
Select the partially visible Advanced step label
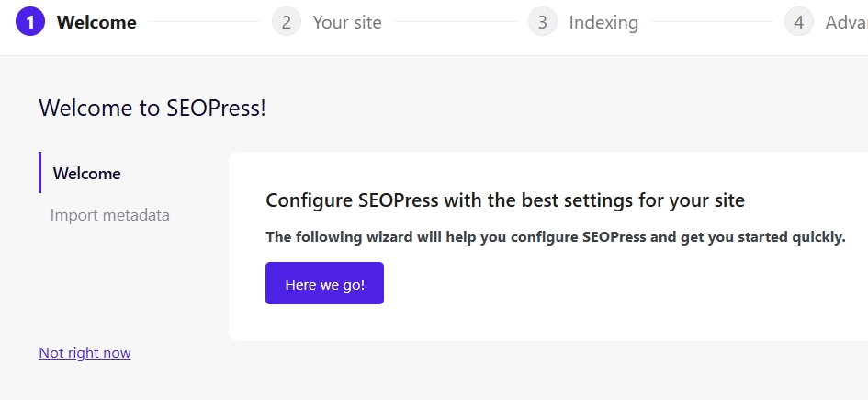846,22
